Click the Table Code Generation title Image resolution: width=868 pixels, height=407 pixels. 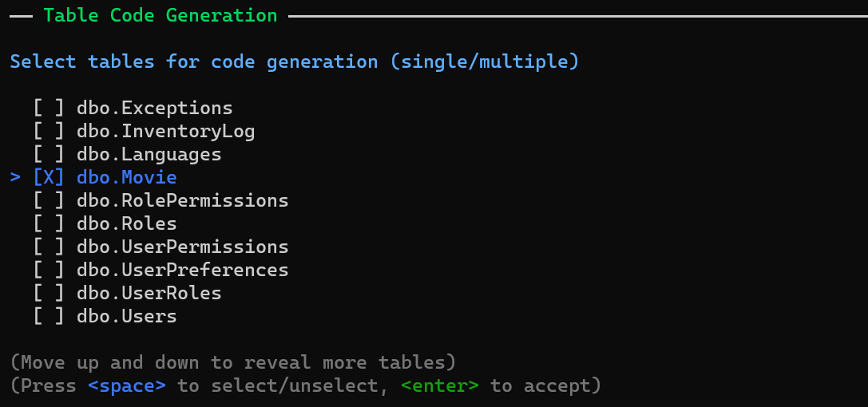[160, 15]
